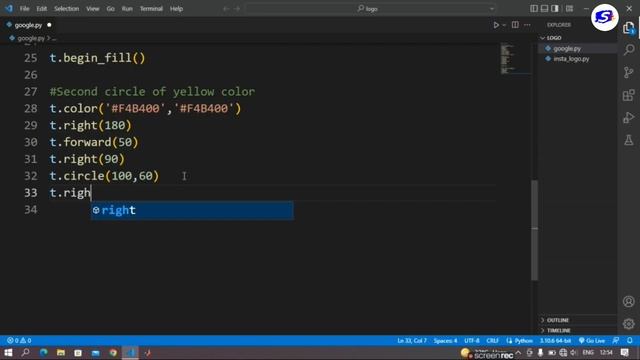640x360 pixels.
Task: Expand the TIMELINE section
Action: [577, 330]
